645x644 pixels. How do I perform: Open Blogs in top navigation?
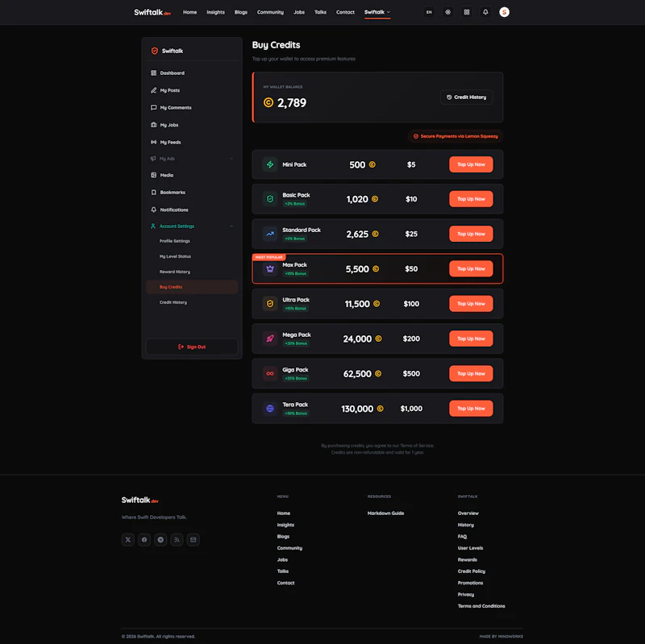[x=240, y=12]
